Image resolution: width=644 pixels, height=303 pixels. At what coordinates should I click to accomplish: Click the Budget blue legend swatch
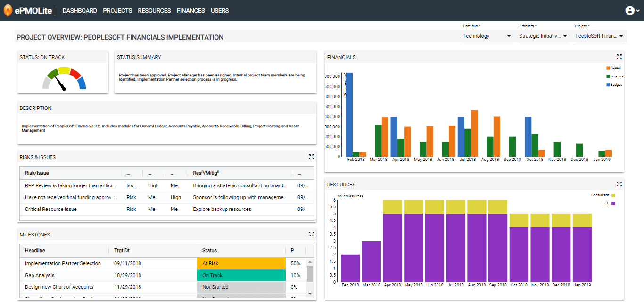[608, 85]
